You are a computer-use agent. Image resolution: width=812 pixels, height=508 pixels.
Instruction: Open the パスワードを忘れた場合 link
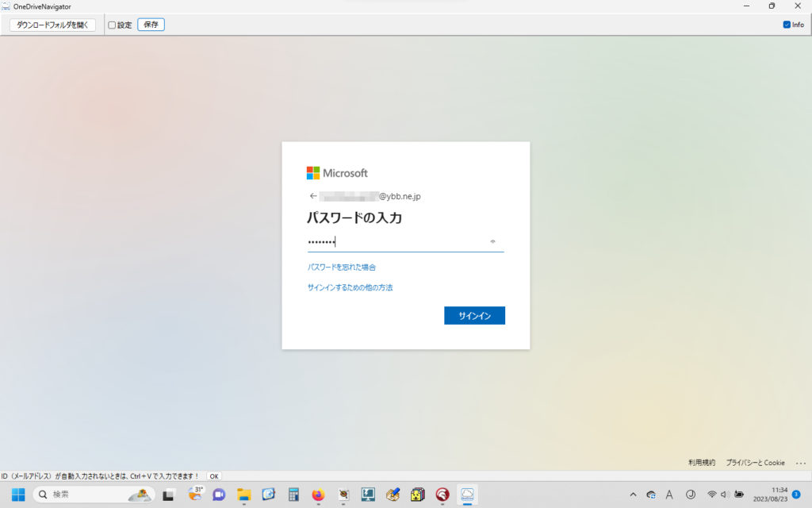[x=342, y=267]
